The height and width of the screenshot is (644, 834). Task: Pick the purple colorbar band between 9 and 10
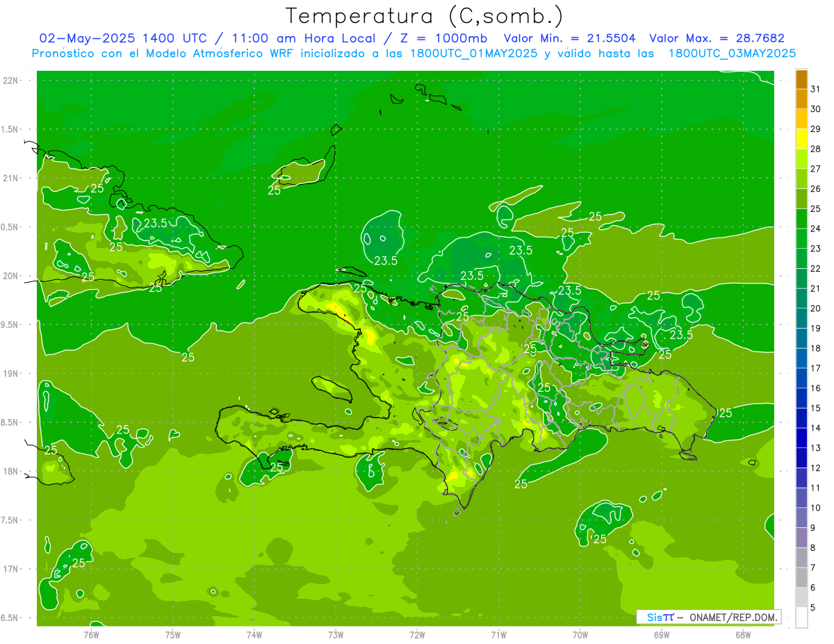click(x=801, y=518)
